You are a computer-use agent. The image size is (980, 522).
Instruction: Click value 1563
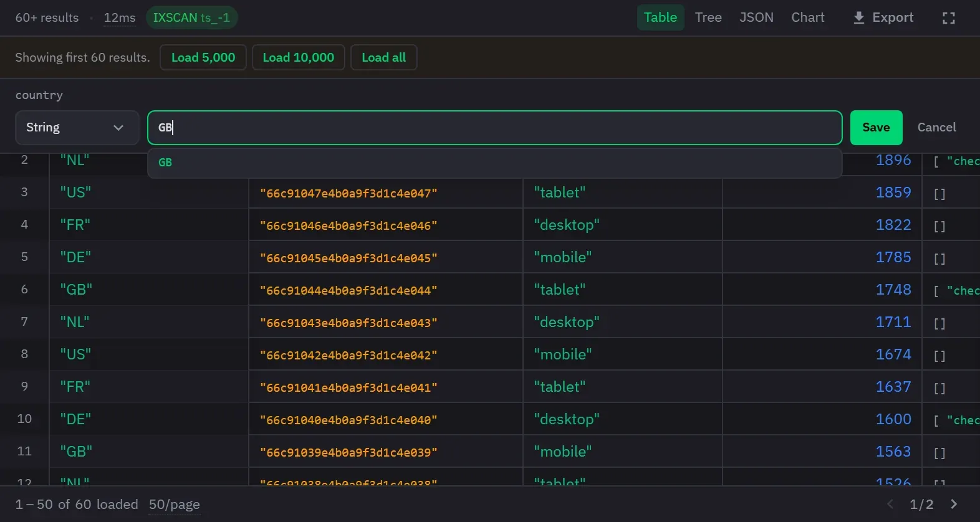893,452
